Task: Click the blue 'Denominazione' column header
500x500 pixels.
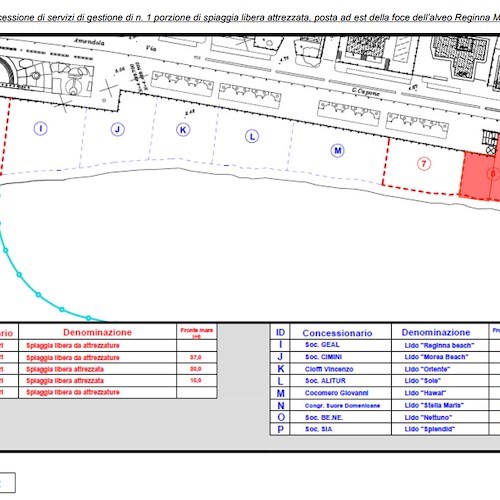Action: [436, 332]
